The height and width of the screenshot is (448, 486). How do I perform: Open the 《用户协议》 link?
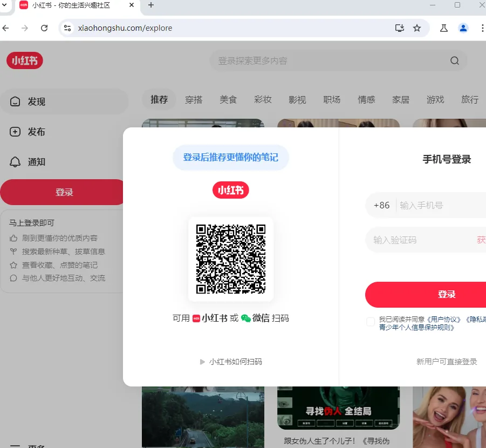click(444, 319)
